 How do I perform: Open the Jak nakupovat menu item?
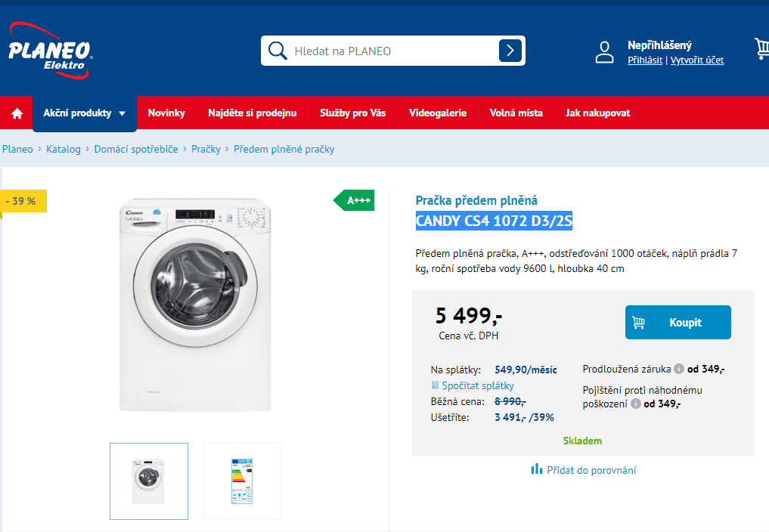[597, 113]
